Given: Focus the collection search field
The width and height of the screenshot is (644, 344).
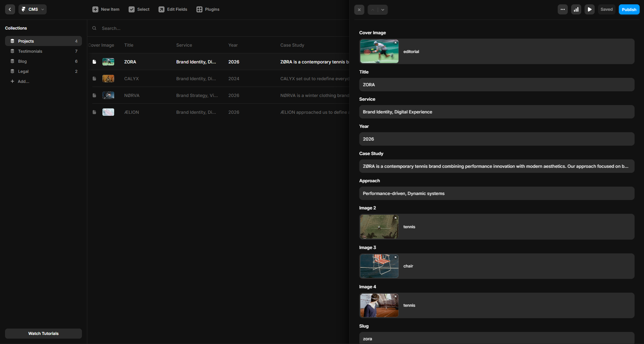Looking at the screenshot, I should coord(218,28).
